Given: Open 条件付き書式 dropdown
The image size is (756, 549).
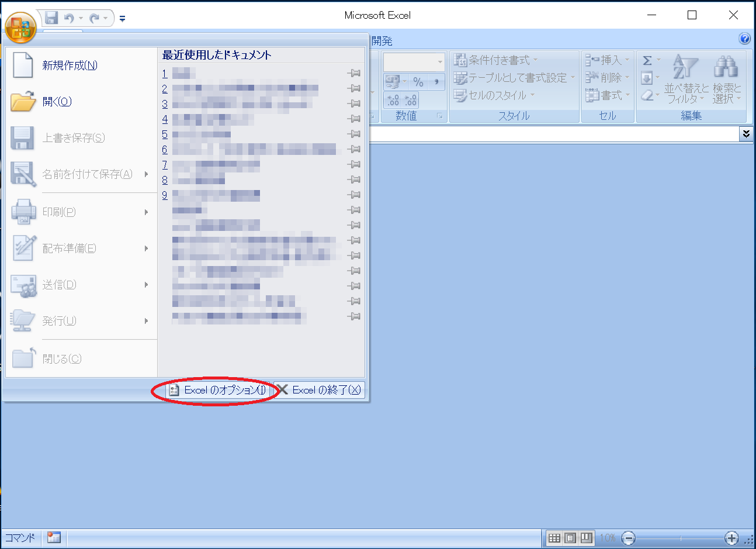Looking at the screenshot, I should pos(496,60).
